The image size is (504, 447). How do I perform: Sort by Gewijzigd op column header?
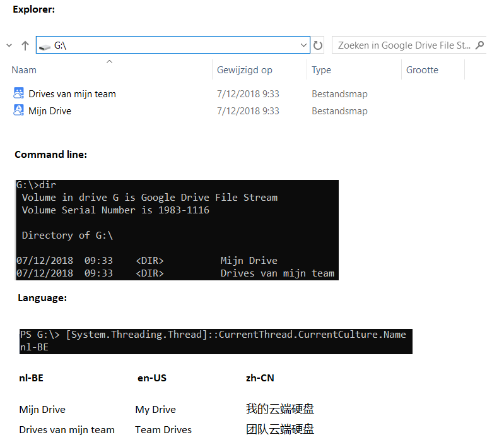[x=245, y=70]
